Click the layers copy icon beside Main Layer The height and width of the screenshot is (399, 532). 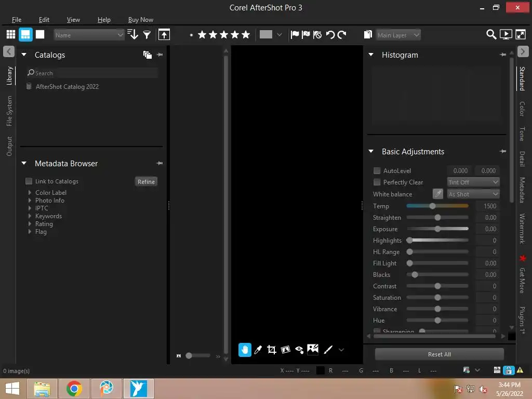pyautogui.click(x=368, y=35)
